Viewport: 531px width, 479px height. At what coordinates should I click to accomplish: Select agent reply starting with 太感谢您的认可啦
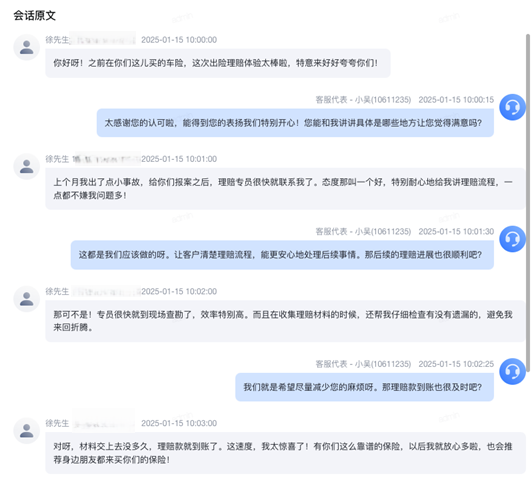(x=295, y=123)
